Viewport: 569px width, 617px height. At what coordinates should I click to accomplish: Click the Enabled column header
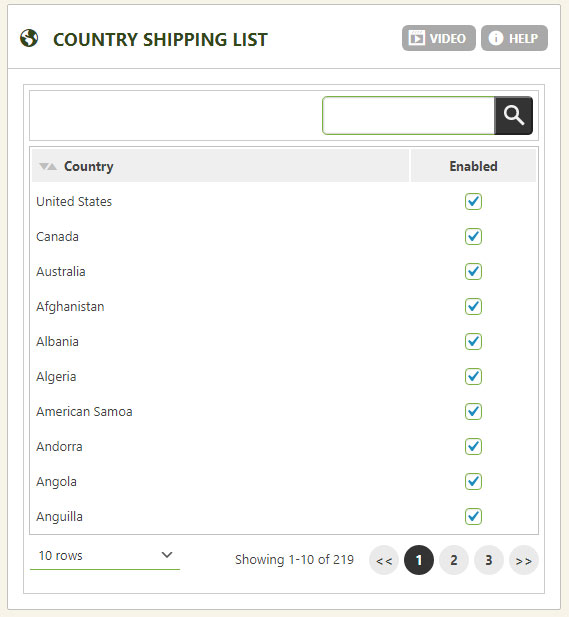point(473,166)
